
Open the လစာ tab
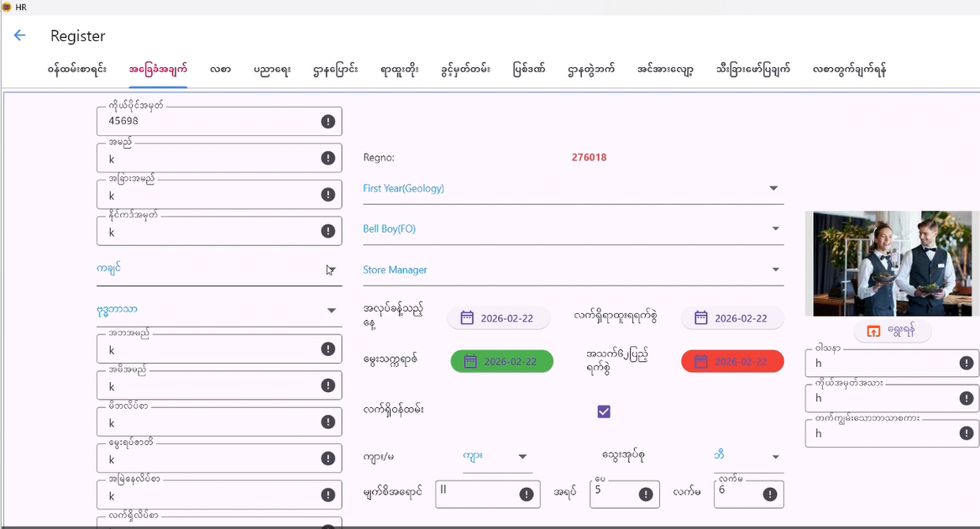221,70
